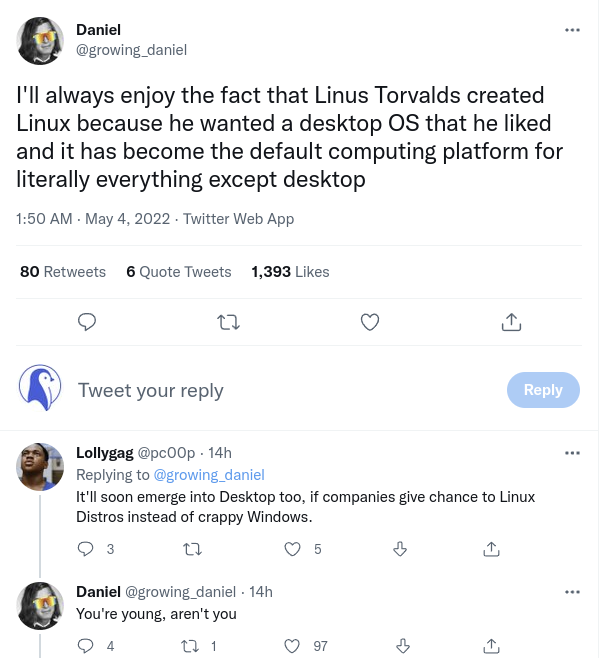Image resolution: width=604 pixels, height=658 pixels.
Task: Open more options on Lollygag's reply
Action: click(572, 453)
